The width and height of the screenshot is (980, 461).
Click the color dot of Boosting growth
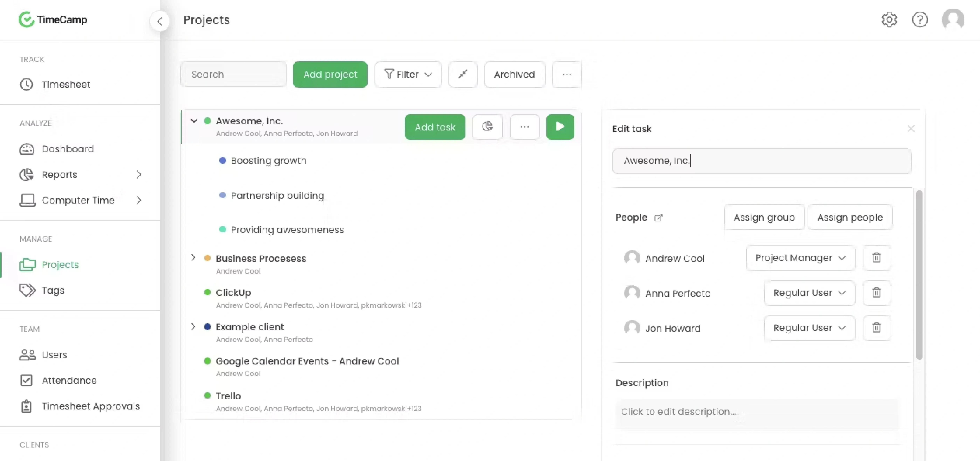pyautogui.click(x=223, y=160)
